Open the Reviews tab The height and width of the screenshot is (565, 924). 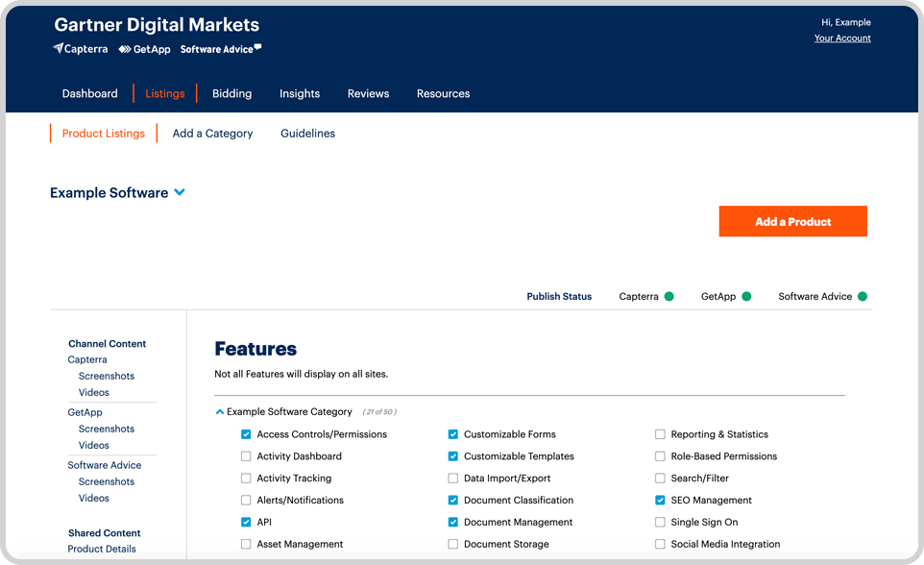coord(368,93)
